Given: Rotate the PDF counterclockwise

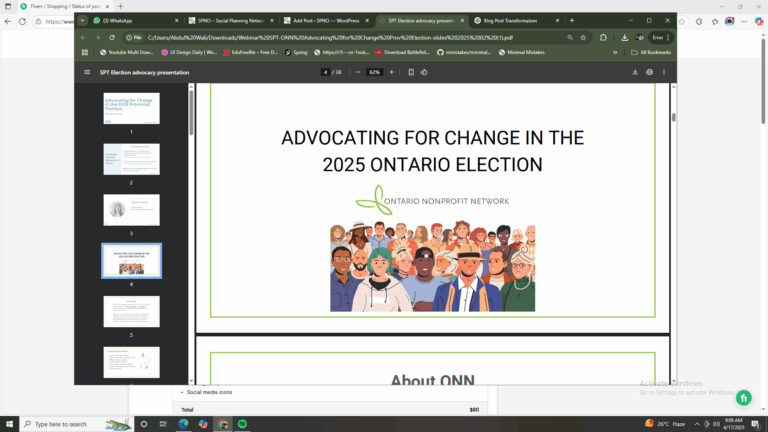Looking at the screenshot, I should click(x=426, y=72).
